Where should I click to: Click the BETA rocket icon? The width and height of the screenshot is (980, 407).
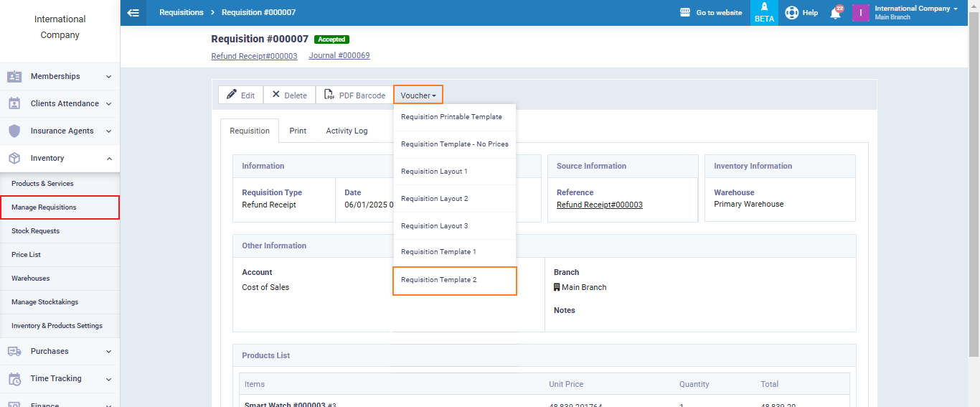[764, 7]
